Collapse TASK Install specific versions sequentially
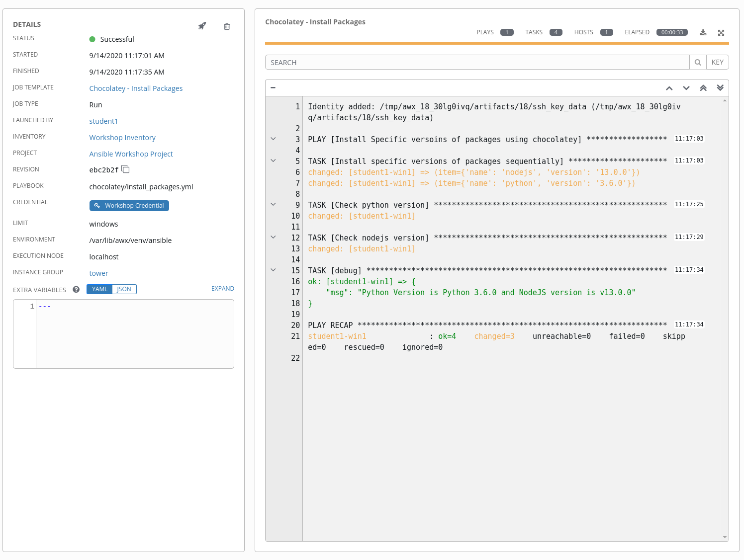 (273, 160)
